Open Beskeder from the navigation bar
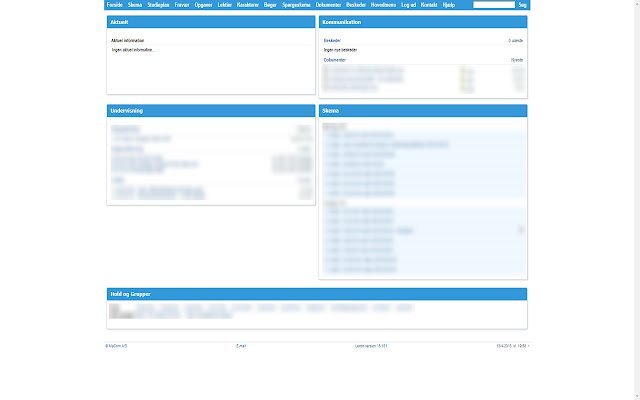Screen dimensions: 640x400 [x=356, y=5]
